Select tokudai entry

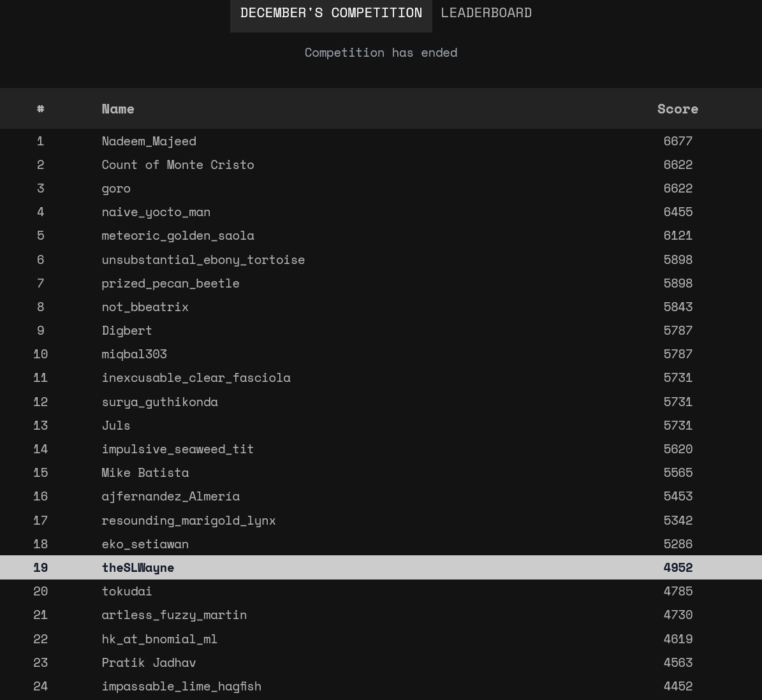pyautogui.click(x=127, y=591)
